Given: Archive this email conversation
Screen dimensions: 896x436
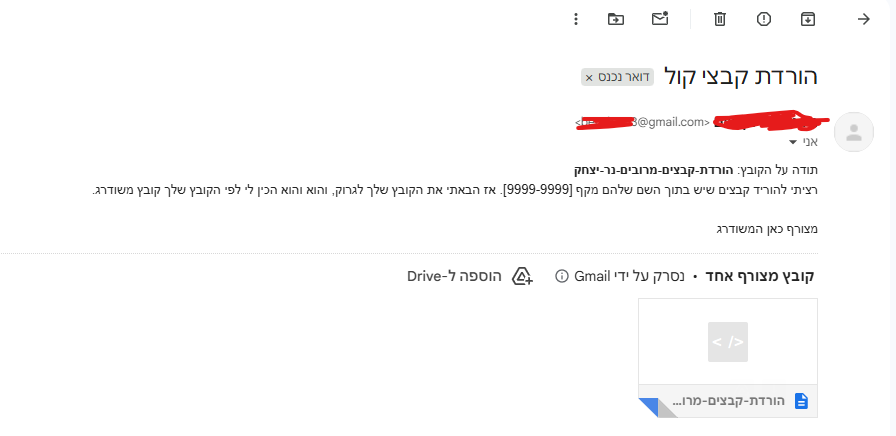Looking at the screenshot, I should [x=807, y=19].
